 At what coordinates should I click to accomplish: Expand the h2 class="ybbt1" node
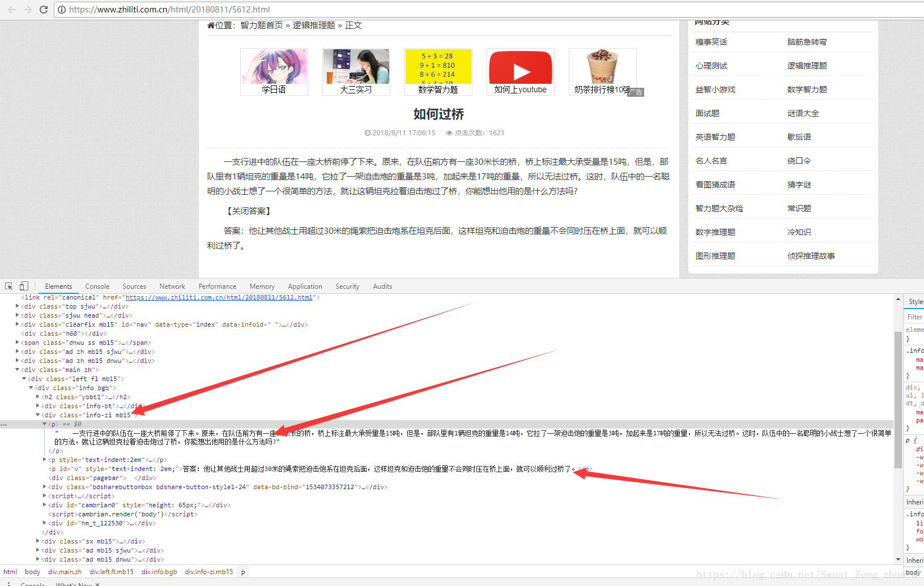click(37, 397)
